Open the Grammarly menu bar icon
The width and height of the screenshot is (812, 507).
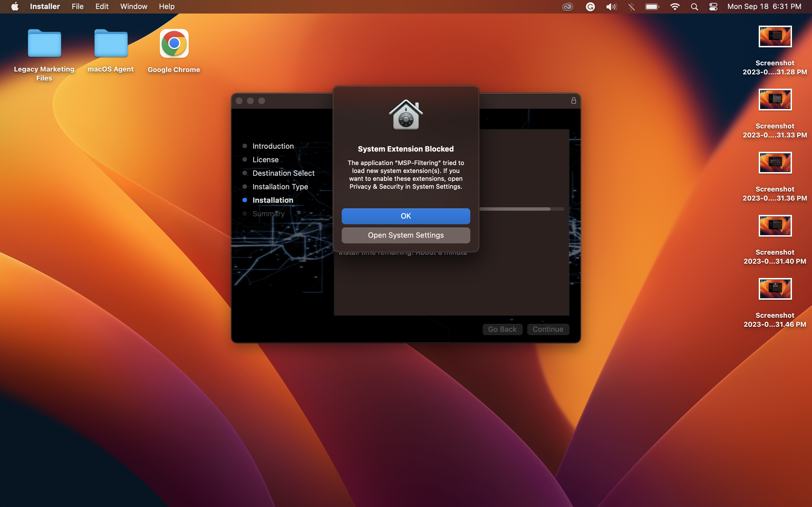tap(590, 6)
